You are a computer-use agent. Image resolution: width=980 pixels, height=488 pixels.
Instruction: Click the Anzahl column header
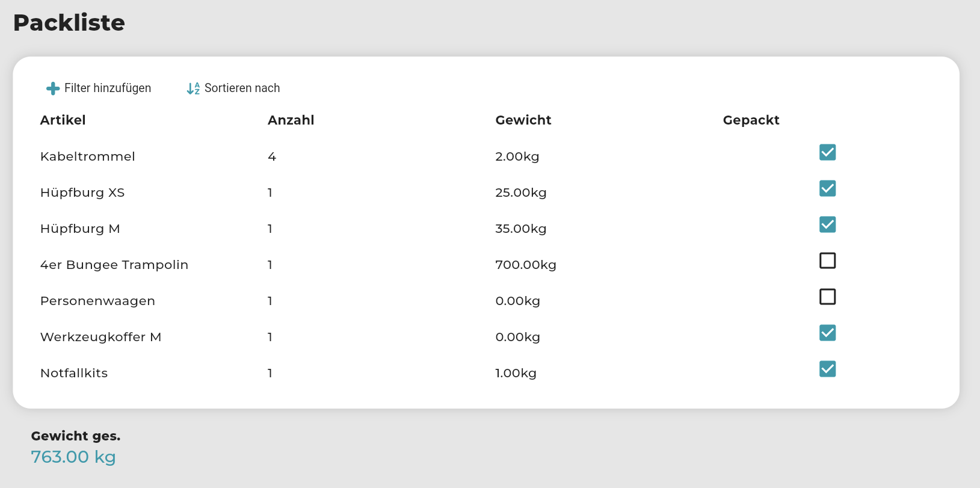coord(291,120)
